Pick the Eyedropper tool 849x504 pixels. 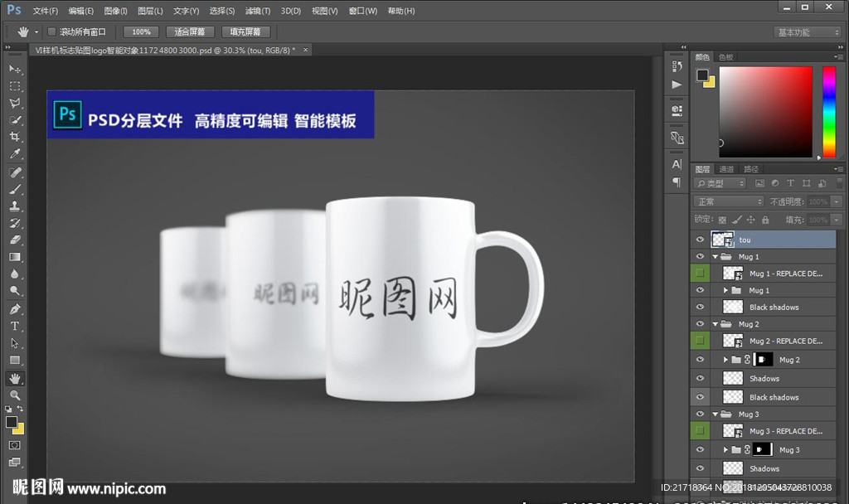[x=15, y=155]
